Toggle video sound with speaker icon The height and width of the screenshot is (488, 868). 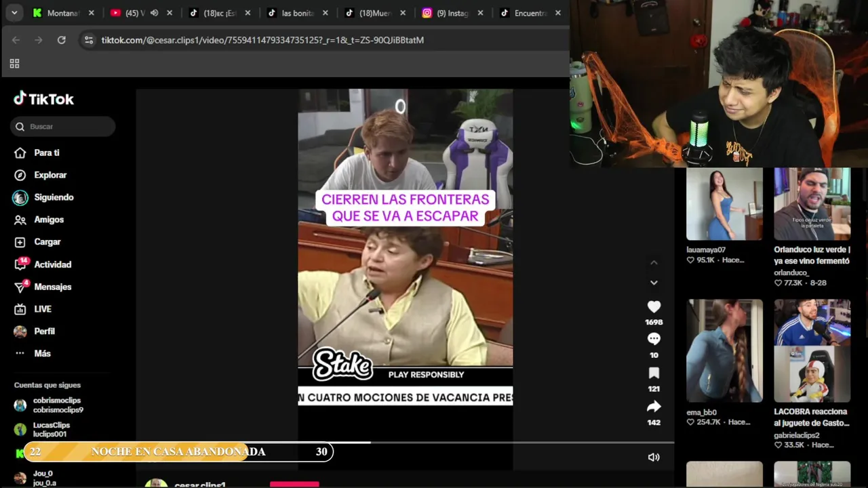654,457
